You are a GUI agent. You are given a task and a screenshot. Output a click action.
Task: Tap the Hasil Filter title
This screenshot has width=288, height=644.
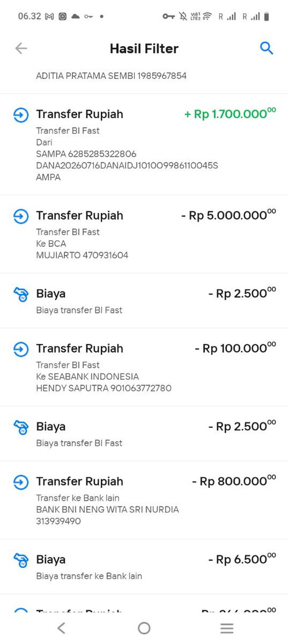coord(144,48)
